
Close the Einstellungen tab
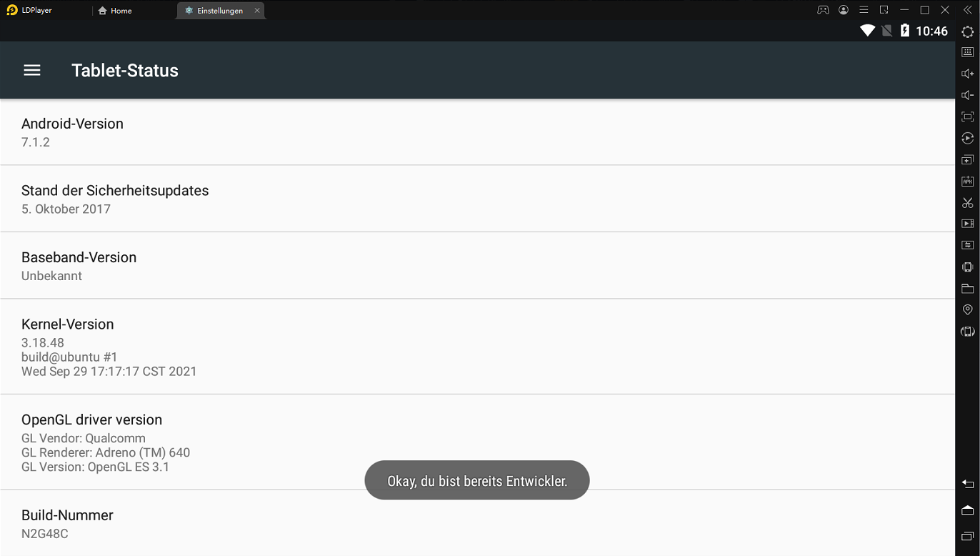[257, 11]
